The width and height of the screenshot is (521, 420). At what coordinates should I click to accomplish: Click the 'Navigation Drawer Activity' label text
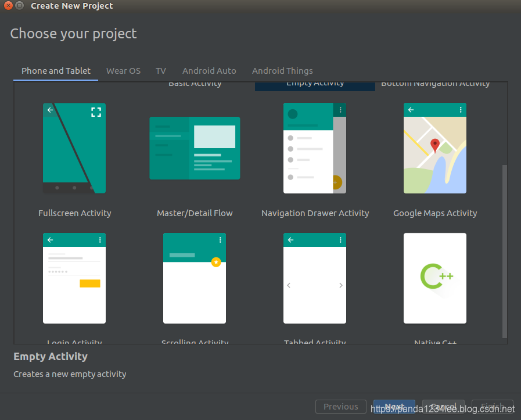pos(315,213)
